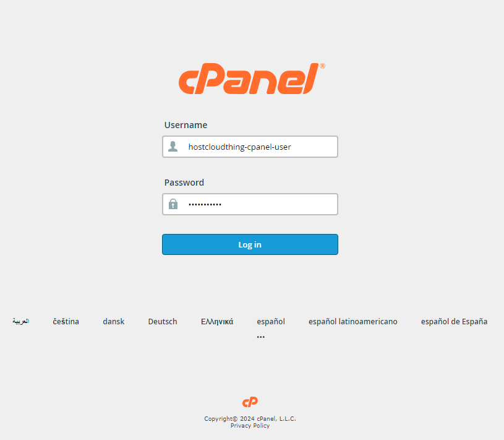Image resolution: width=504 pixels, height=440 pixels.
Task: Switch language to čeština
Action: point(66,321)
